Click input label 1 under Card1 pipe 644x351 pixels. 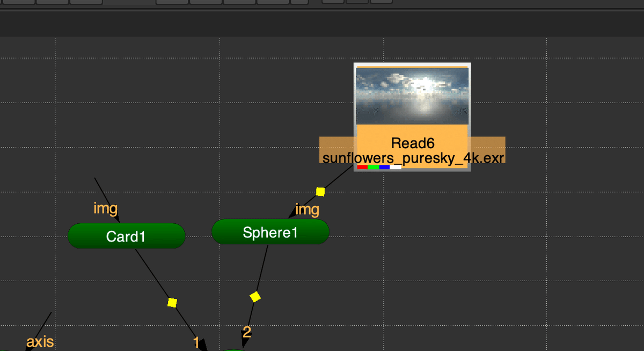coord(196,342)
